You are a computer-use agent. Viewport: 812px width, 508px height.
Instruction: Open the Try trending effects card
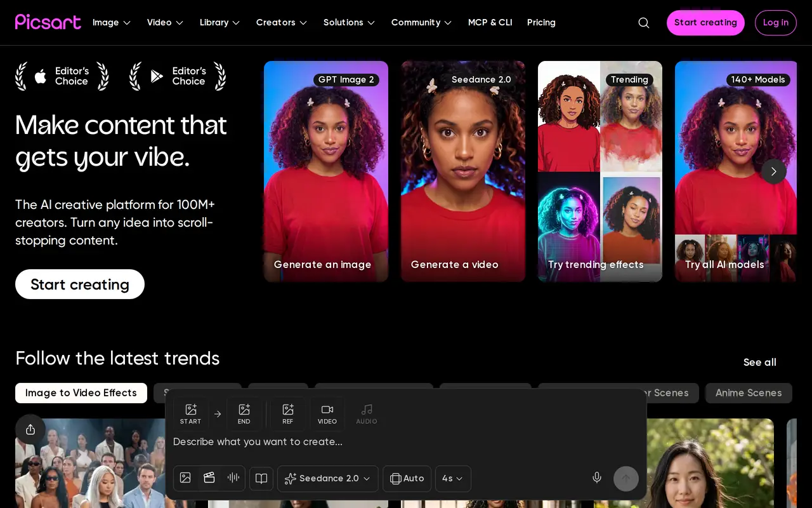[600, 171]
